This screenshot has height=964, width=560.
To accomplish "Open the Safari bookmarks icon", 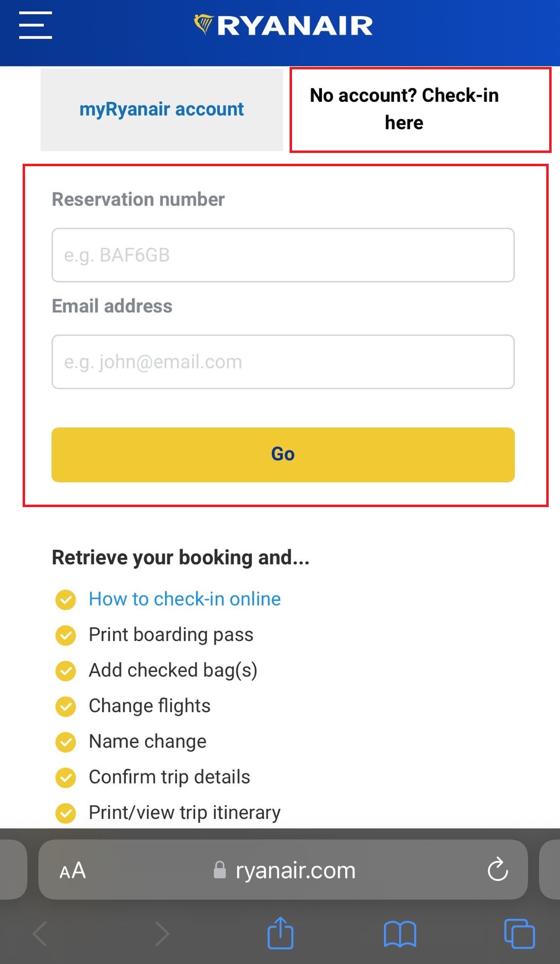I will click(400, 933).
